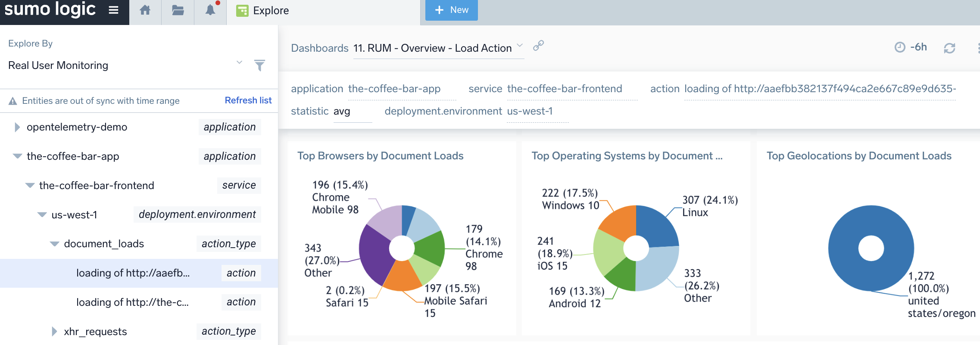Click the filter funnel icon

259,65
